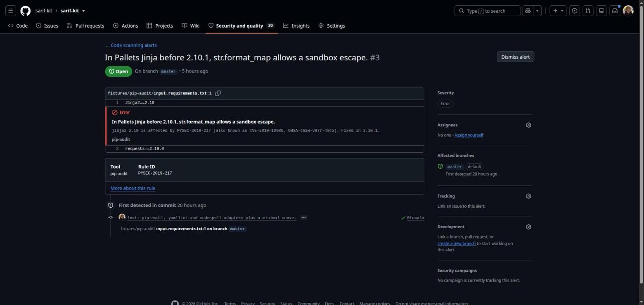This screenshot has height=305, width=644.
Task: Open the Assignees gear icon
Action: pyautogui.click(x=528, y=125)
